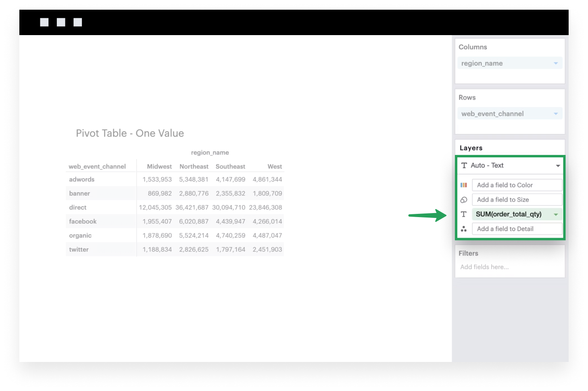Click the Size icon in Layers

pyautogui.click(x=464, y=200)
